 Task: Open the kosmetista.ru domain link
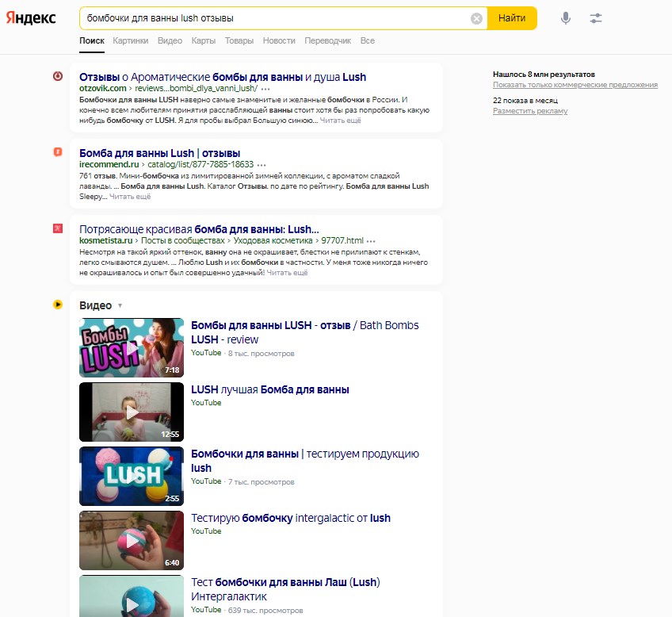pyautogui.click(x=106, y=240)
